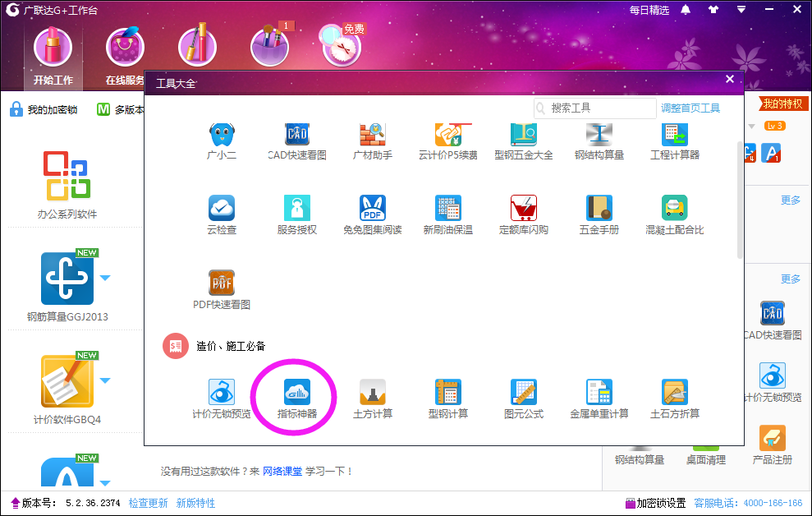812x516 pixels.
Task: Click 每日精选 in the title bar
Action: tap(649, 10)
